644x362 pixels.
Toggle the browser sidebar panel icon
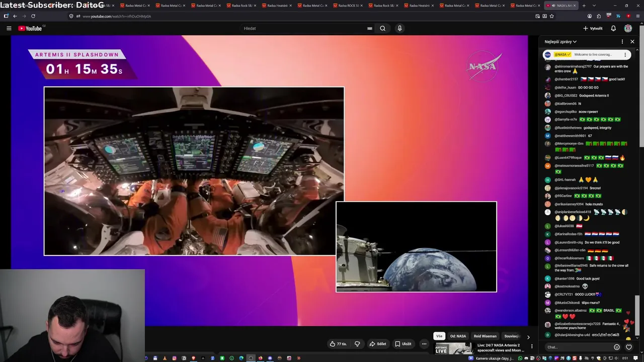6,16
